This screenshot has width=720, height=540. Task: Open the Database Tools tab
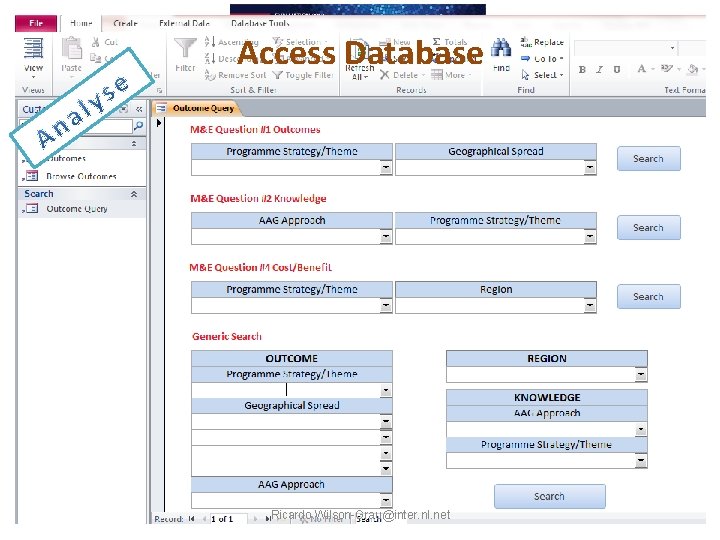coord(260,23)
